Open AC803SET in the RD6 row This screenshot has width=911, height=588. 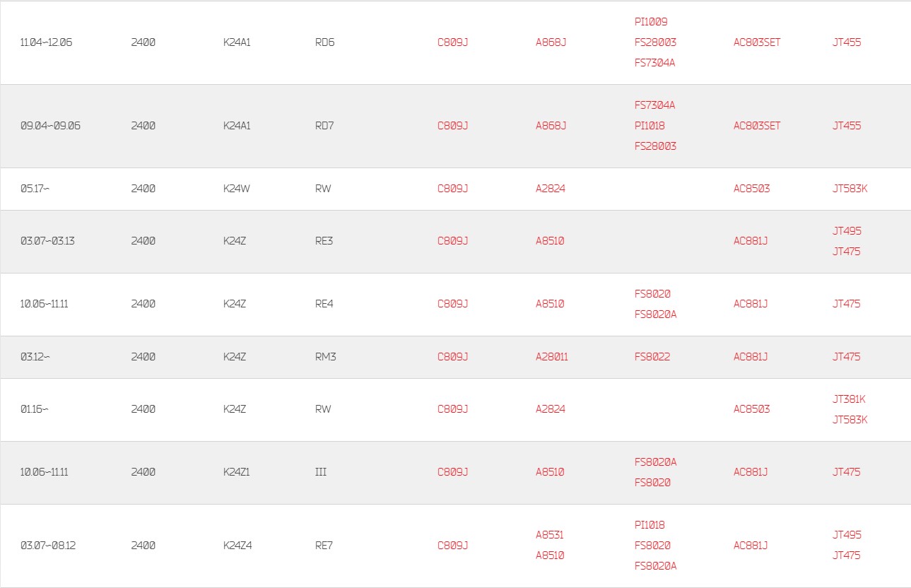[757, 42]
